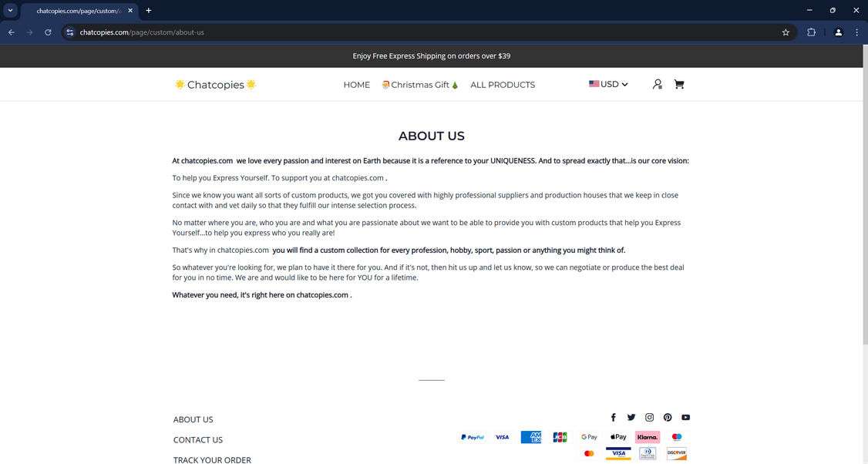Screen dimensions: 868x464
Task: Click the PayPal payment logo
Action: (473, 438)
